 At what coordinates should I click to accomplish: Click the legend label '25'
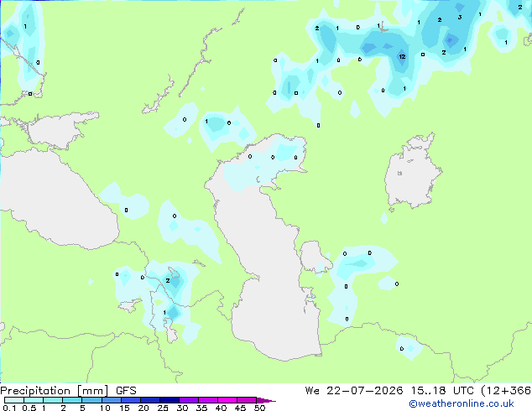(163, 408)
